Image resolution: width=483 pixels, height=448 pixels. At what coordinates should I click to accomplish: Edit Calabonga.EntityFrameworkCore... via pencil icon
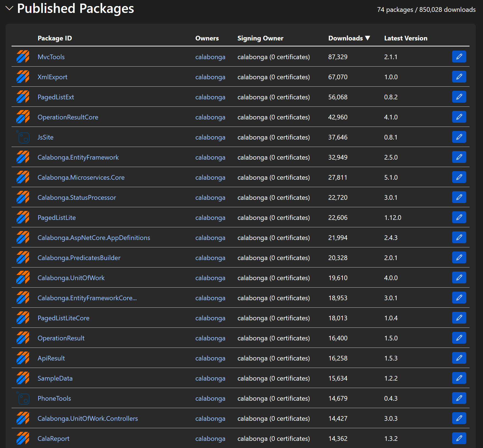459,298
